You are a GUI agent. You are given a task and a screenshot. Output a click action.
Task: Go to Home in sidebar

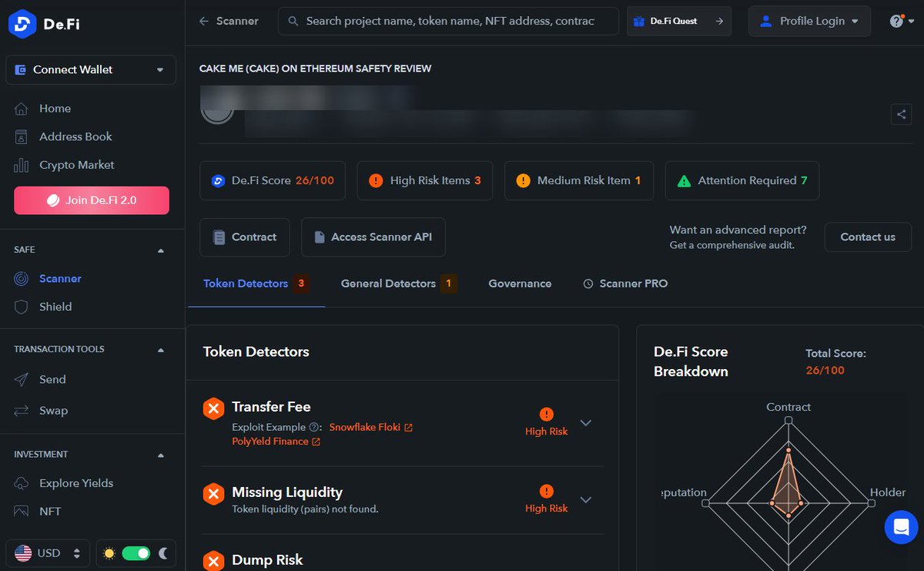click(x=54, y=109)
